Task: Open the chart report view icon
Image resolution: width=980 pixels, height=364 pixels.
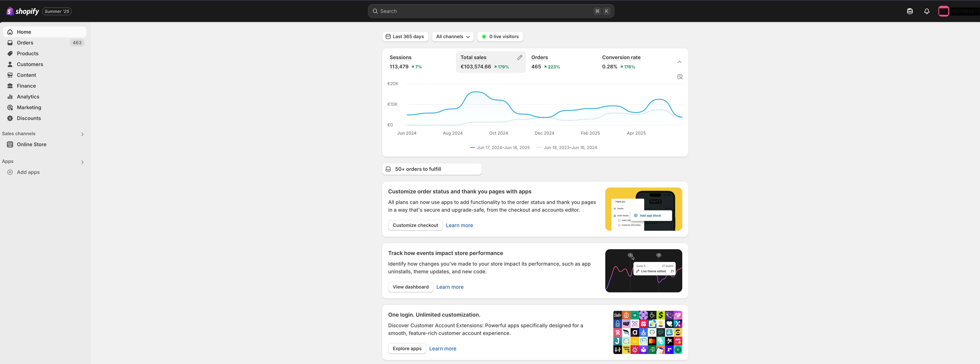Action: pos(680,77)
